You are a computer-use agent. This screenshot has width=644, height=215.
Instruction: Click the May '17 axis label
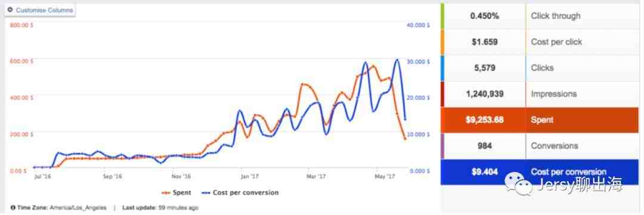(x=385, y=177)
